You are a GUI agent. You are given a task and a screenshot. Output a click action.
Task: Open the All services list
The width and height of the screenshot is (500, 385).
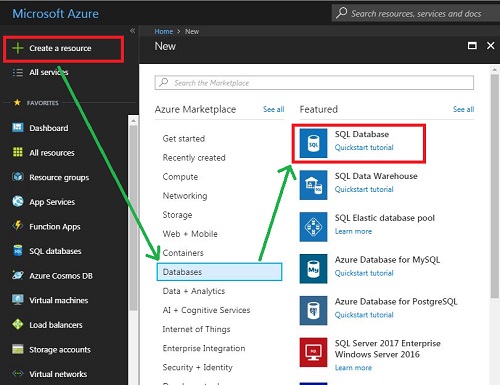point(40,72)
